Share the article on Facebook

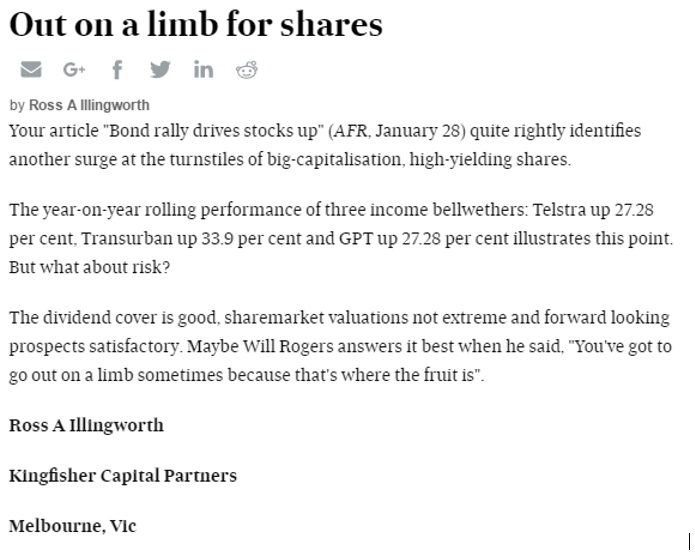pyautogui.click(x=117, y=70)
